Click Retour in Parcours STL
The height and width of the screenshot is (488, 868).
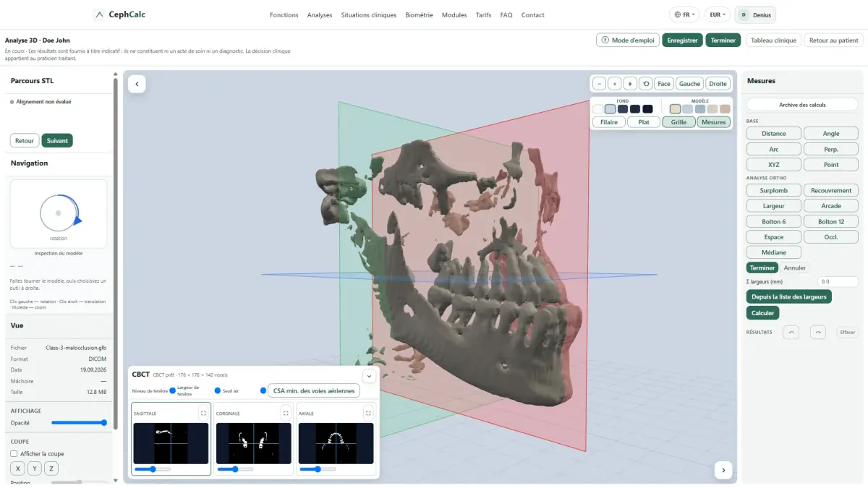pyautogui.click(x=25, y=141)
